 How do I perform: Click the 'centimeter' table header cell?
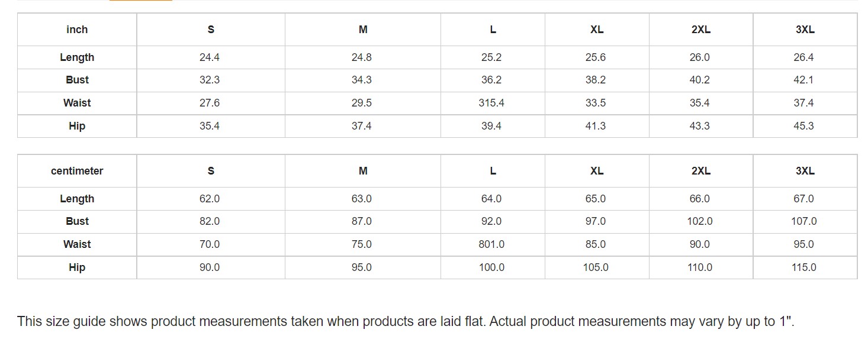[x=77, y=171]
